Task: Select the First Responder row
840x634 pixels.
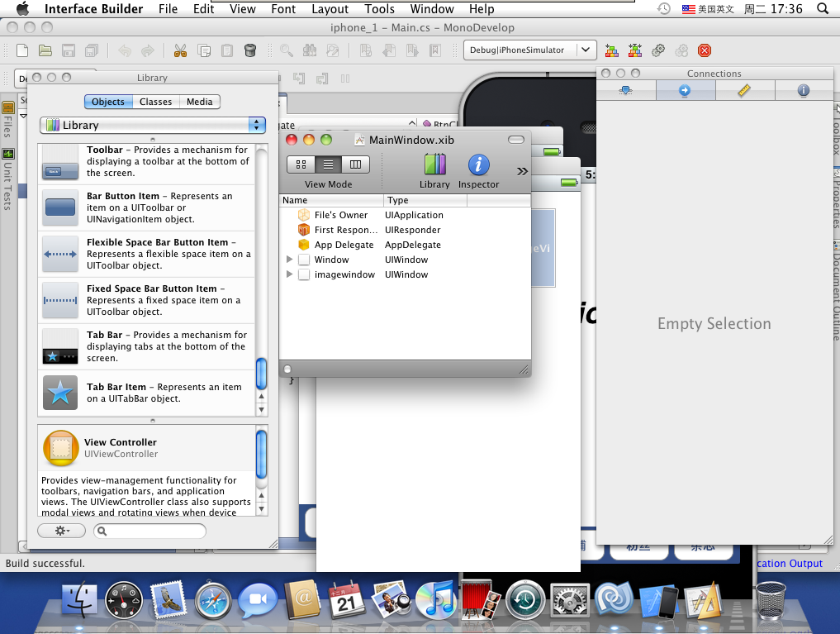Action: tap(405, 230)
